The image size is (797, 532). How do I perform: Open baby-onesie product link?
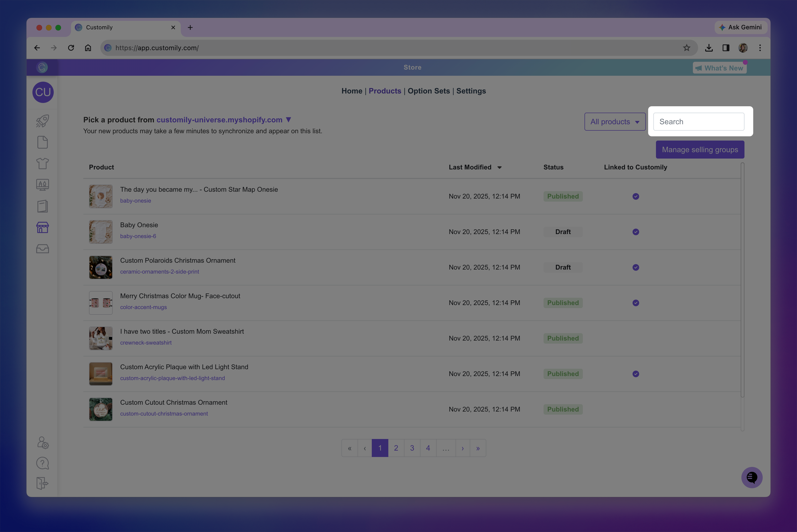135,201
